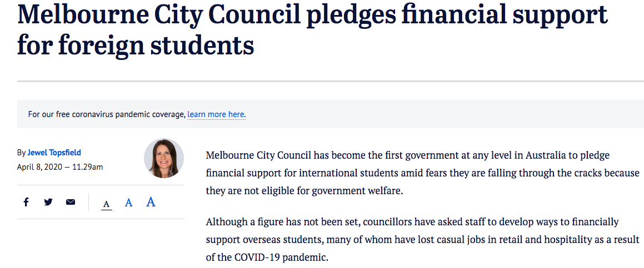Click the Melbourne City Council headline
The height and width of the screenshot is (268, 644).
pos(312,31)
